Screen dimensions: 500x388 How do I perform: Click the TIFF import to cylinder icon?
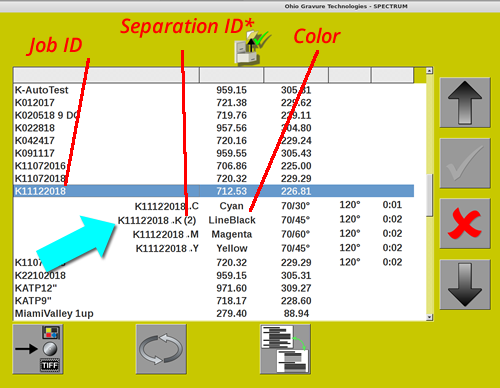pos(38,349)
